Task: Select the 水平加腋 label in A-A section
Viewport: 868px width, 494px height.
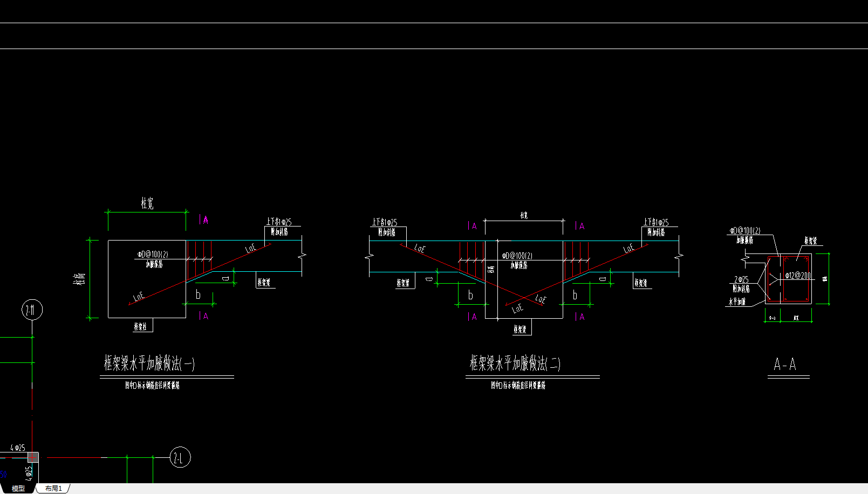Action: (737, 302)
